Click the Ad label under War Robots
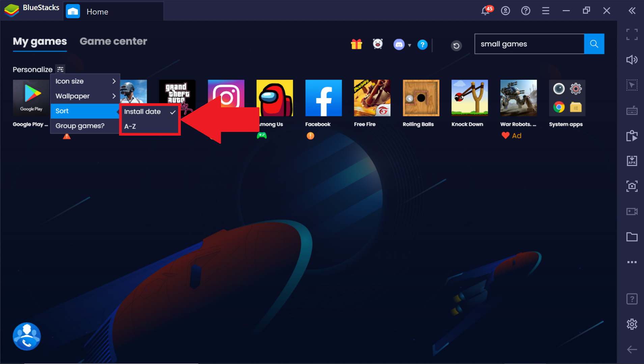Viewport: 644px width, 364px height. point(517,136)
